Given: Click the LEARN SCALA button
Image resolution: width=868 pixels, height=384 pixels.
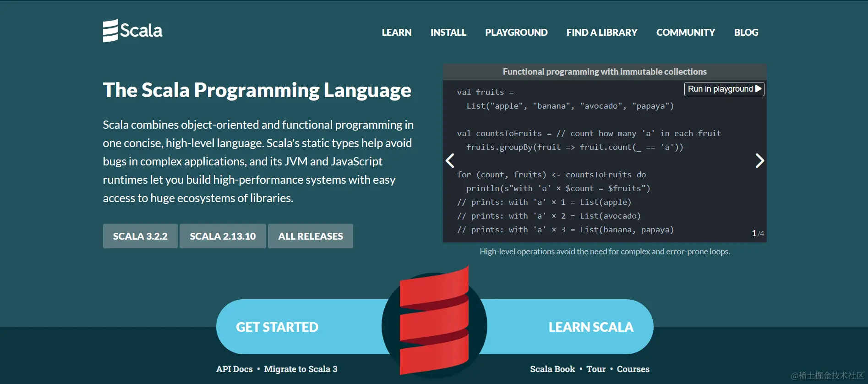Looking at the screenshot, I should pyautogui.click(x=591, y=327).
